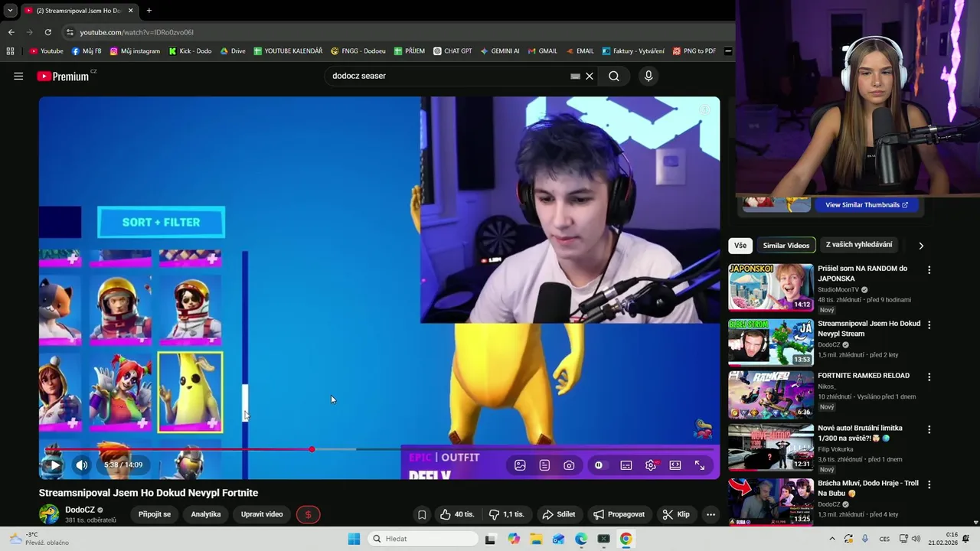Click the red dollar monetization icon
The image size is (980, 551).
308,514
